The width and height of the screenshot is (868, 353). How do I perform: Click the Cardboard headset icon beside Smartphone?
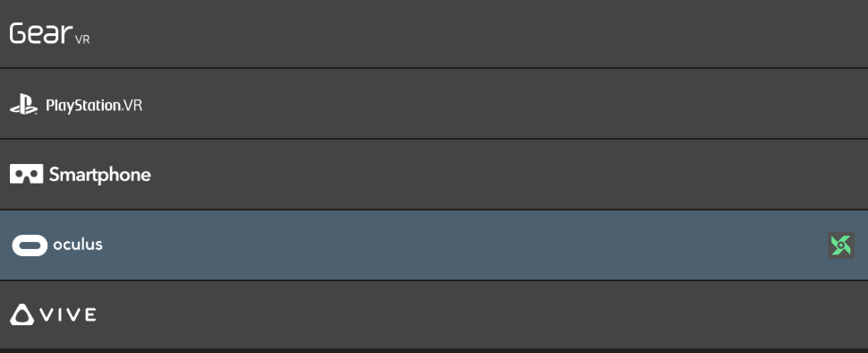26,174
